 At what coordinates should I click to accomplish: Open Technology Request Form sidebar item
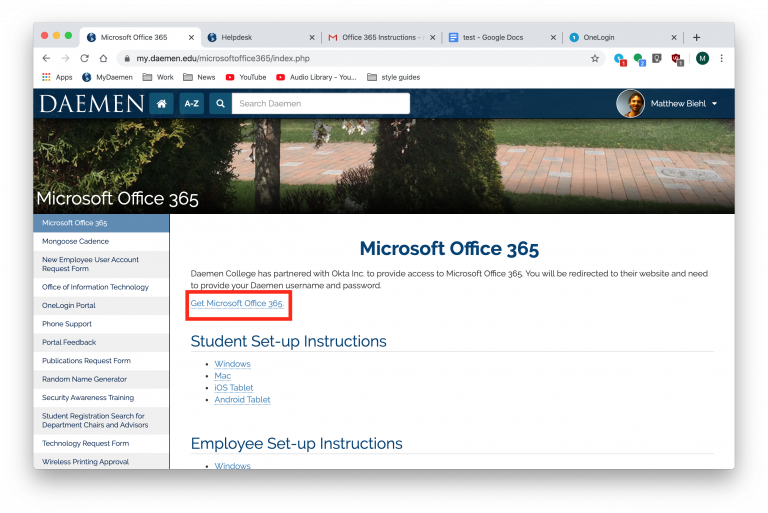pyautogui.click(x=101, y=443)
